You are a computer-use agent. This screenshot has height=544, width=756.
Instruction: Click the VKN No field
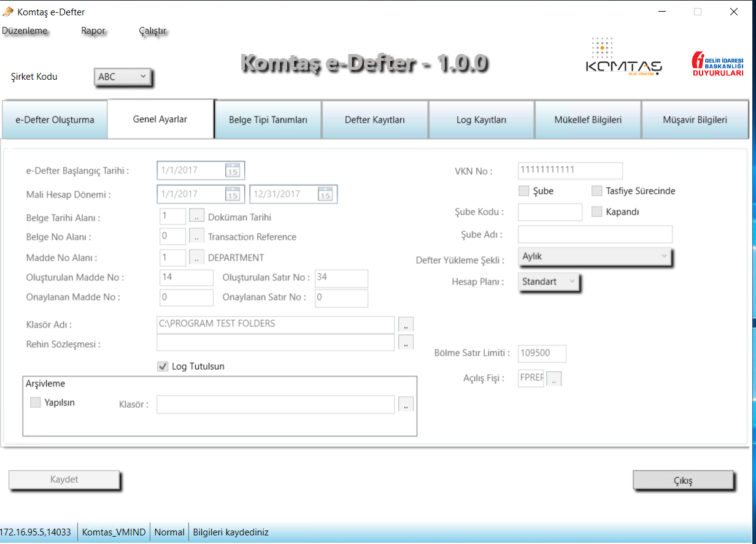[x=570, y=170]
